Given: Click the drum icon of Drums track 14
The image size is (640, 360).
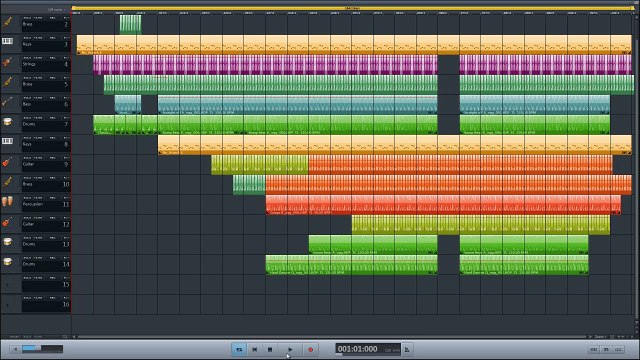Looking at the screenshot, I should click(x=7, y=262).
